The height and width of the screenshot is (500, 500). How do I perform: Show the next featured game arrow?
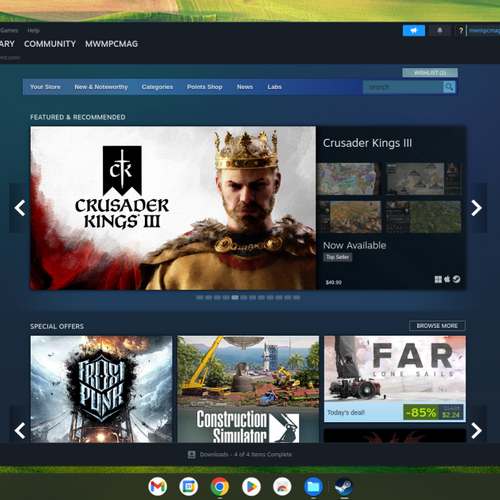[x=477, y=208]
